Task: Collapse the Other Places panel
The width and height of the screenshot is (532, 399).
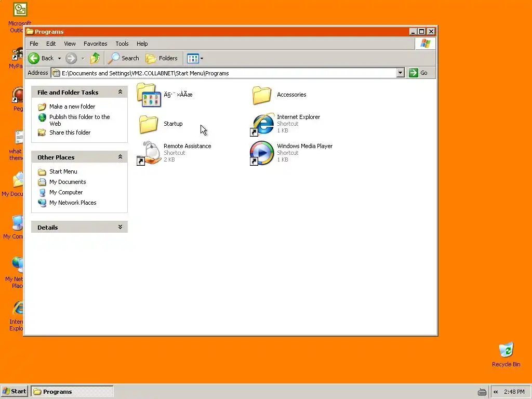Action: (x=120, y=157)
